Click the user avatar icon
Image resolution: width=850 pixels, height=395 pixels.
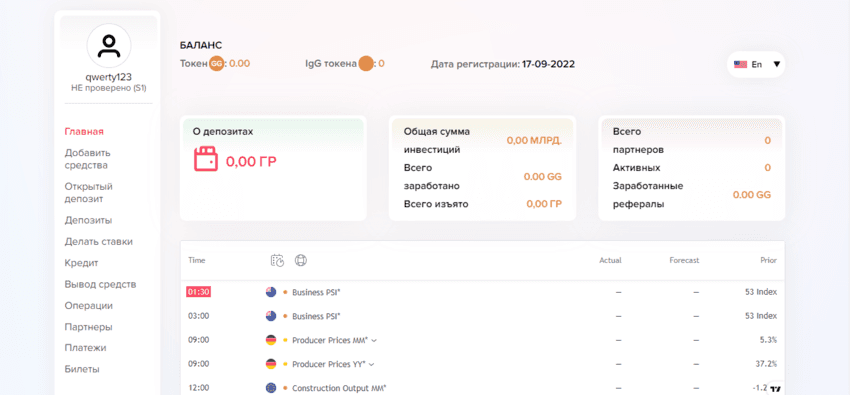tap(109, 46)
